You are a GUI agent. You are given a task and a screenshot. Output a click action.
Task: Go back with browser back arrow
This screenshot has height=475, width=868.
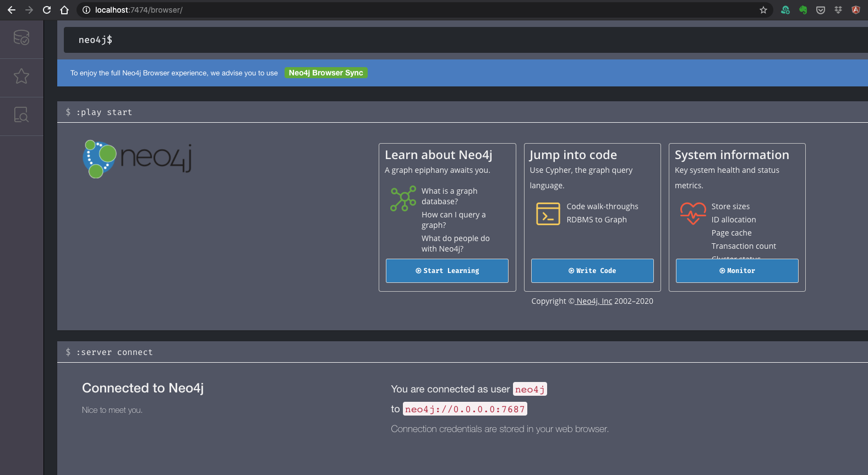tap(12, 10)
